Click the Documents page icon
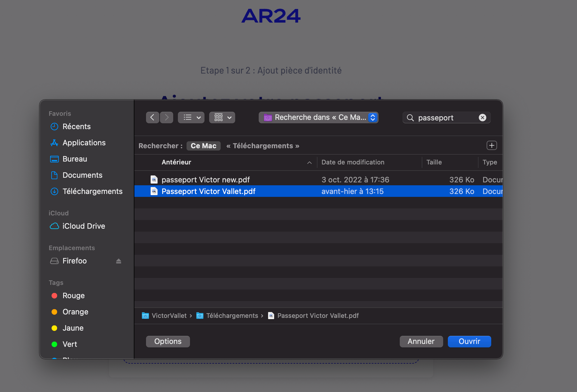 (54, 175)
